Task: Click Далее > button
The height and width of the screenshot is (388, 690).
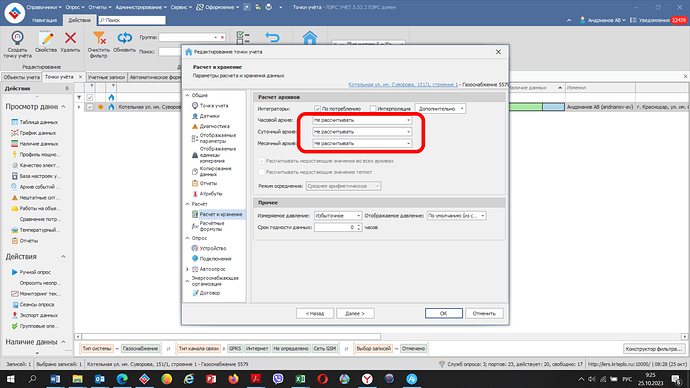Action: click(355, 313)
